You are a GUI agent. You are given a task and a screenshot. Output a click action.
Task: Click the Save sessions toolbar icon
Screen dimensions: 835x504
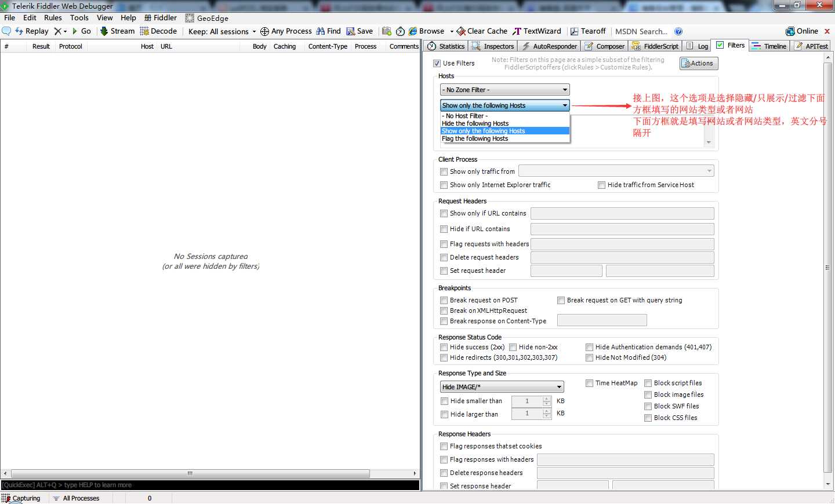[x=350, y=31]
